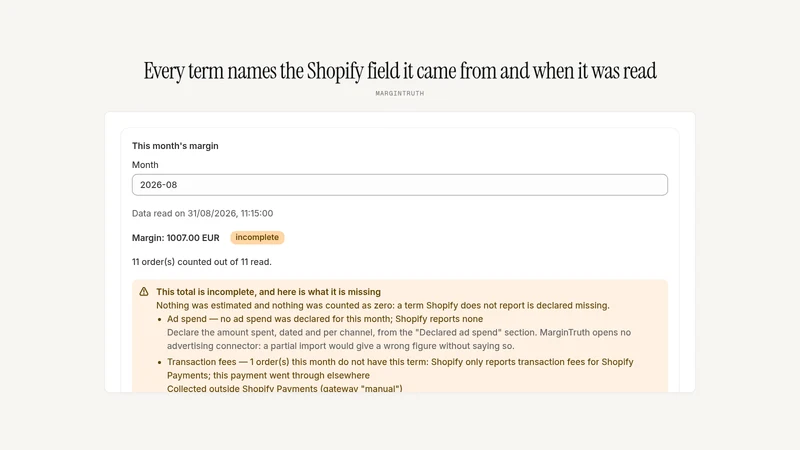Click the "This month's margin" heading
800x450 pixels.
click(175, 146)
